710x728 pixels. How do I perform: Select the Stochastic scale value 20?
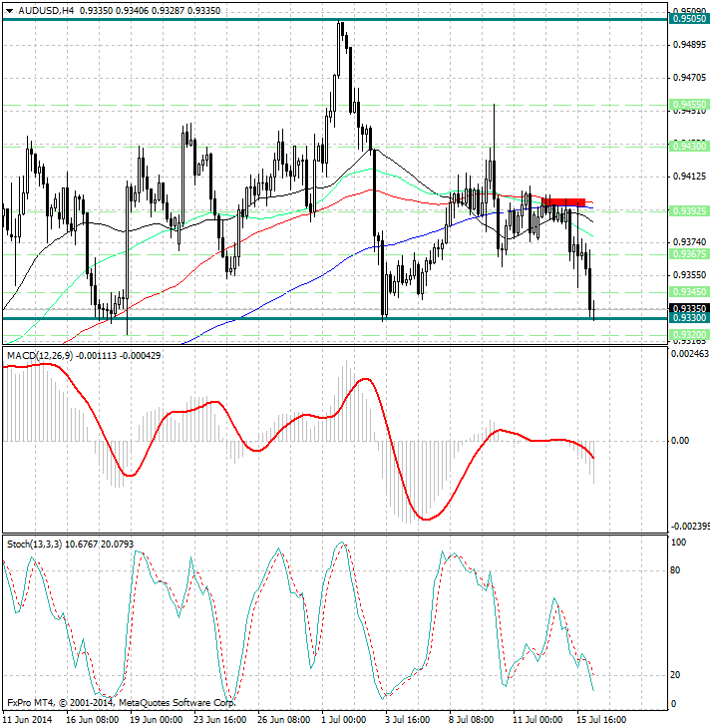[x=676, y=675]
